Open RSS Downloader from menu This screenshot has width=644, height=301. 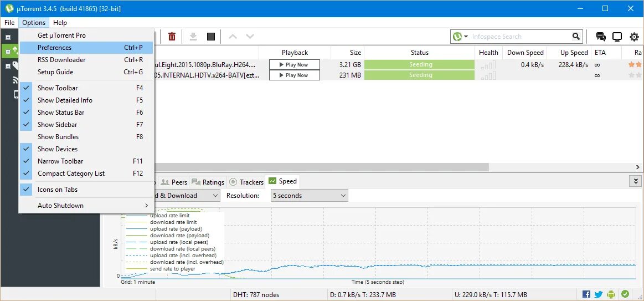click(87, 60)
